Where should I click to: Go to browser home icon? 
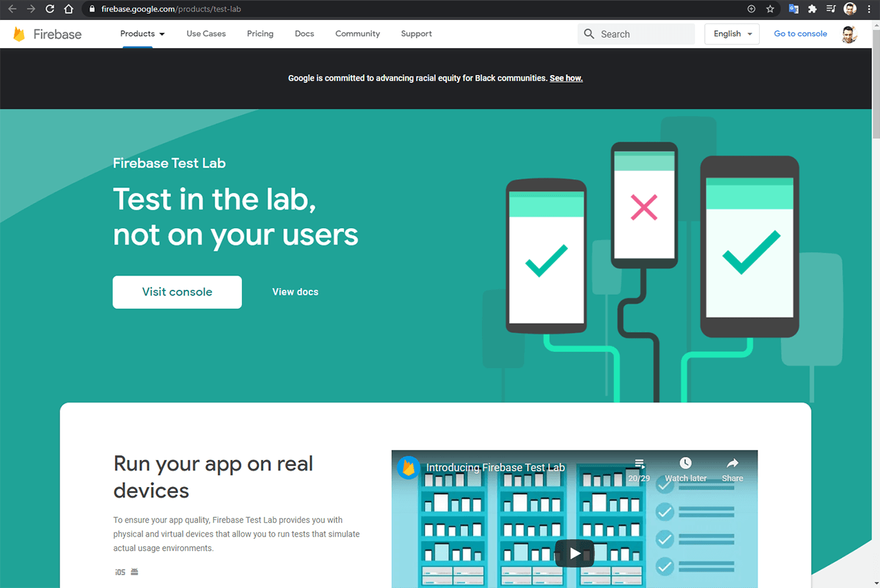(x=69, y=9)
